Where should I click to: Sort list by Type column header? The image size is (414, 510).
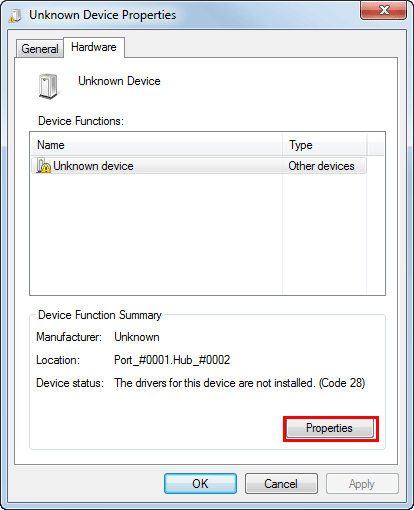[x=325, y=145]
